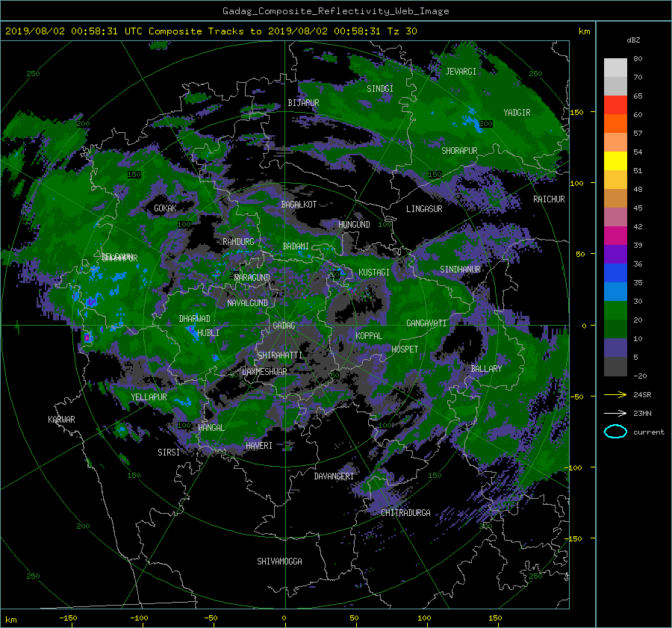Select the JEVARGI label

pyautogui.click(x=461, y=72)
